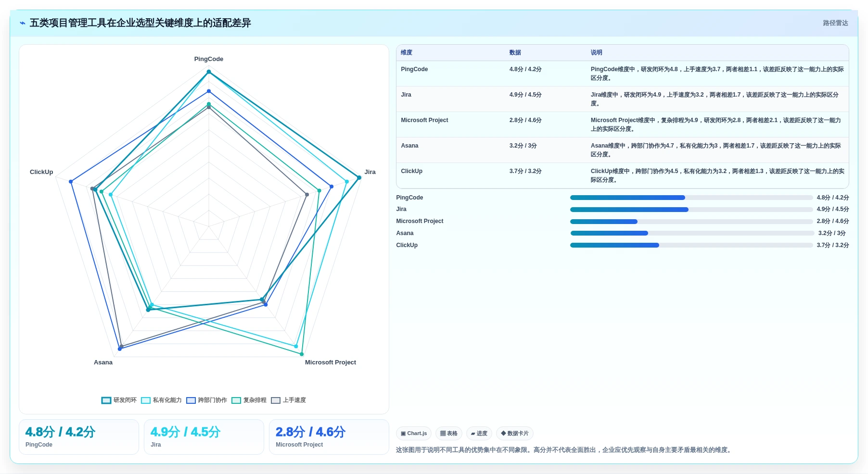Click the Asana radar axis label
The height and width of the screenshot is (474, 868).
tap(103, 362)
